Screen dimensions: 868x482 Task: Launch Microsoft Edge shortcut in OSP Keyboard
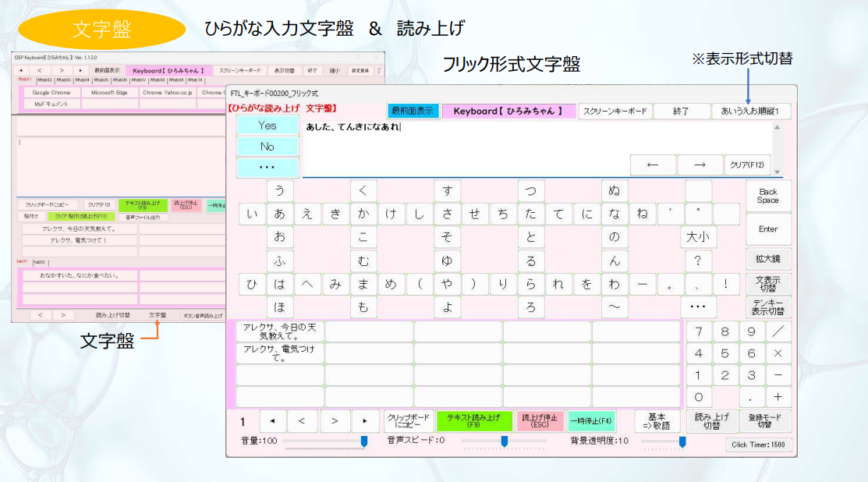pos(109,92)
